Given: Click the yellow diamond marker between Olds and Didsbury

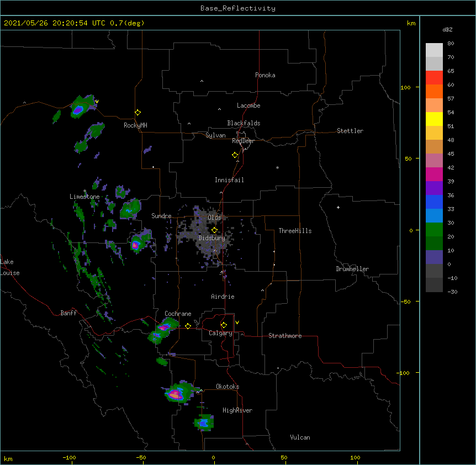Looking at the screenshot, I should [214, 230].
